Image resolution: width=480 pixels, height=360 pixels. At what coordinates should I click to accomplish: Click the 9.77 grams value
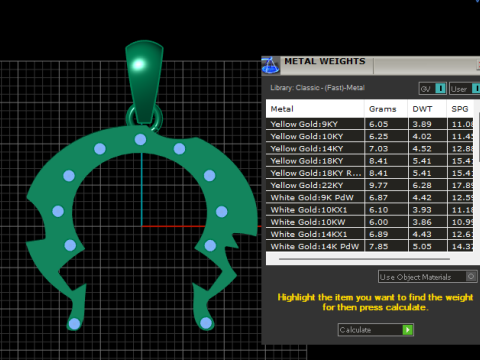pos(379,185)
